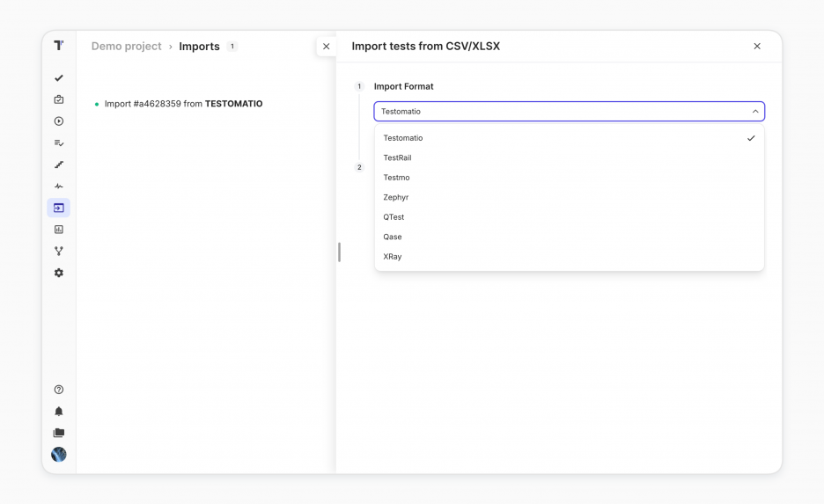Image resolution: width=824 pixels, height=504 pixels.
Task: Open the Tests checkmark sidebar icon
Action: (x=59, y=78)
